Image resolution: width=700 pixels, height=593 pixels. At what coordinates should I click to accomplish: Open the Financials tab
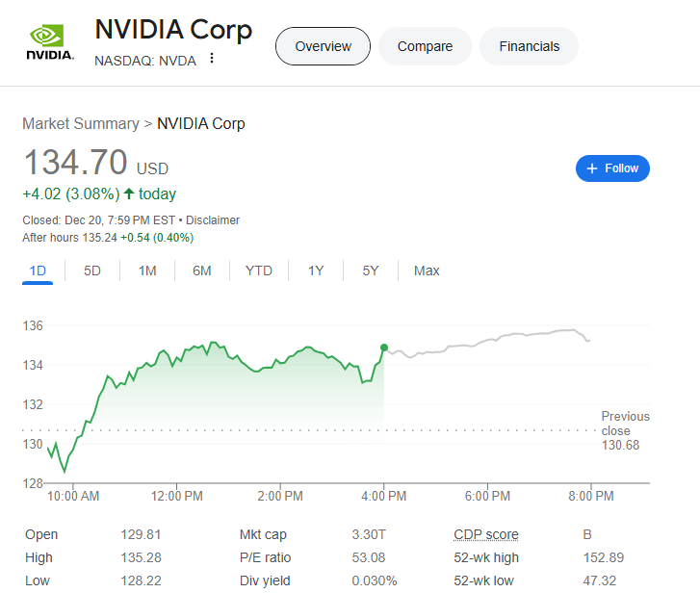point(529,46)
